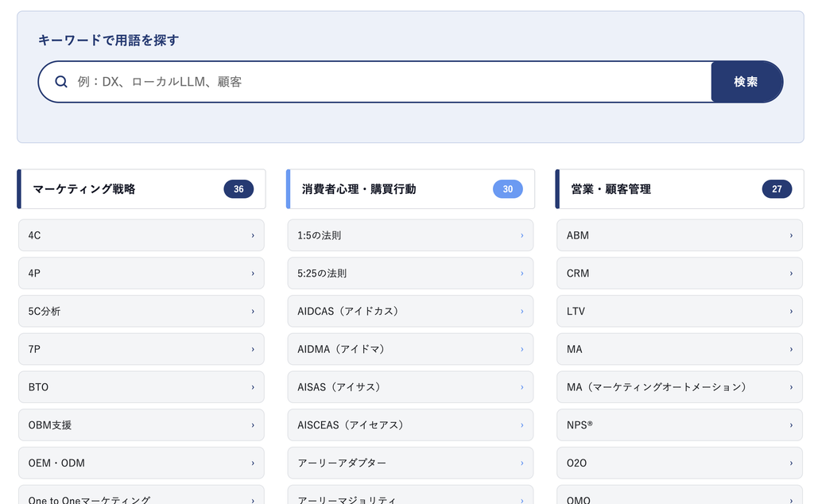Click the chevron on the BTO row
The image size is (814, 504).
[253, 386]
